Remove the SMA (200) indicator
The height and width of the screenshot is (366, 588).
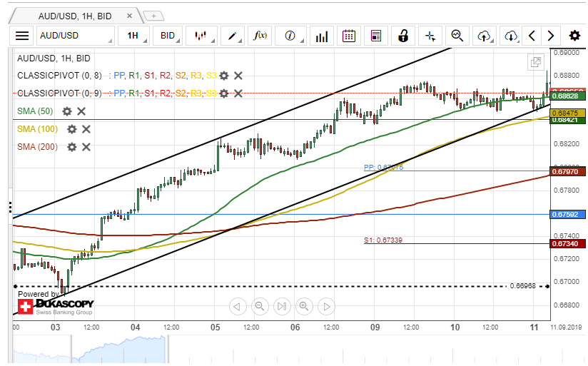point(86,147)
